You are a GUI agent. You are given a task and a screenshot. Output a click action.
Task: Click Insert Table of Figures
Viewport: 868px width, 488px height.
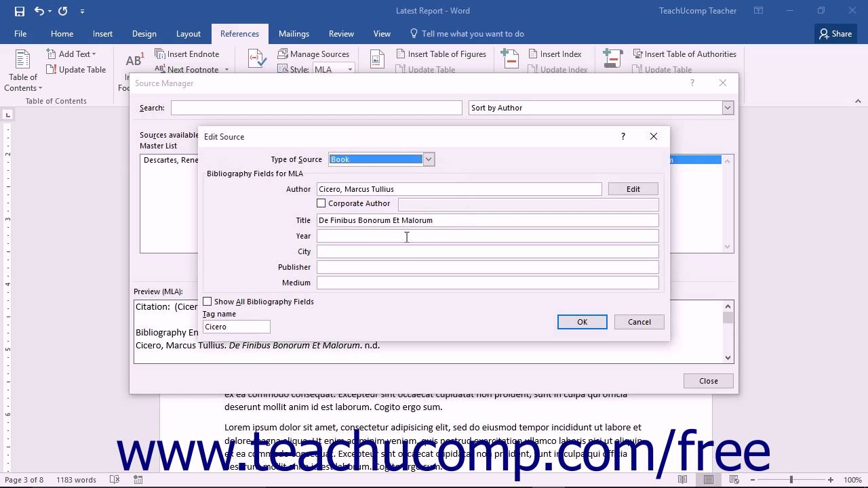[441, 54]
